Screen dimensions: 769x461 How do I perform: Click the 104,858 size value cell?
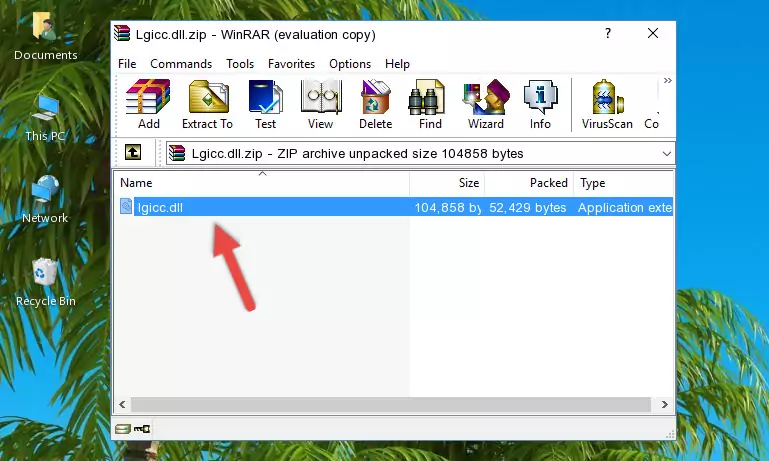coord(447,207)
